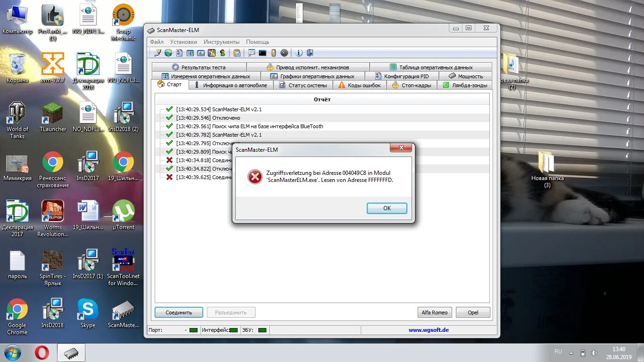Switch to Информация о автомобиле tab
Image resolution: width=644 pixels, height=362 pixels.
coord(231,85)
